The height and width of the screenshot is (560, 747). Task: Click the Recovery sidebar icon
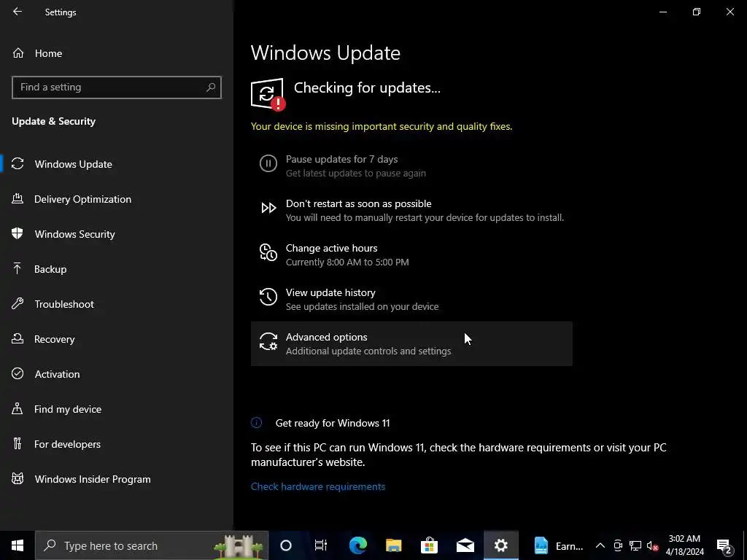18,338
